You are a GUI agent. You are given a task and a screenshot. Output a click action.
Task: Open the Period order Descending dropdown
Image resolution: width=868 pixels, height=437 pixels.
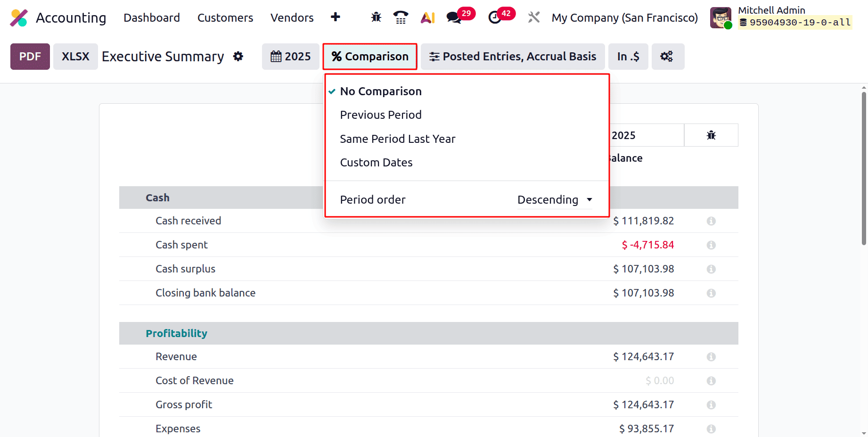click(x=554, y=199)
